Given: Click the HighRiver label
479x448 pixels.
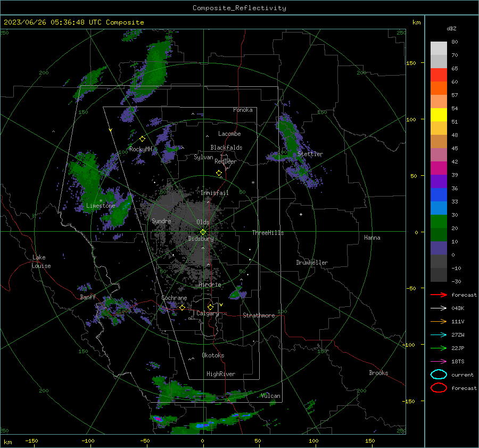Looking at the screenshot, I should 221,374.
